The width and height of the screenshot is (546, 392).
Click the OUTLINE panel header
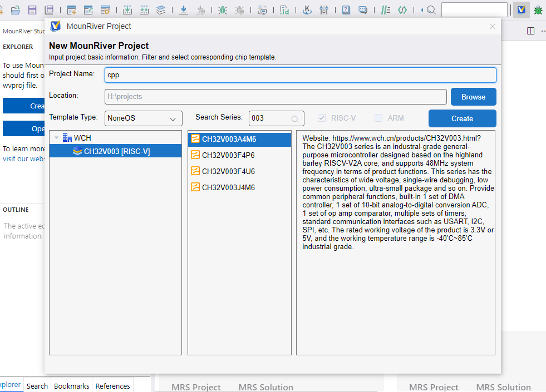point(16,210)
